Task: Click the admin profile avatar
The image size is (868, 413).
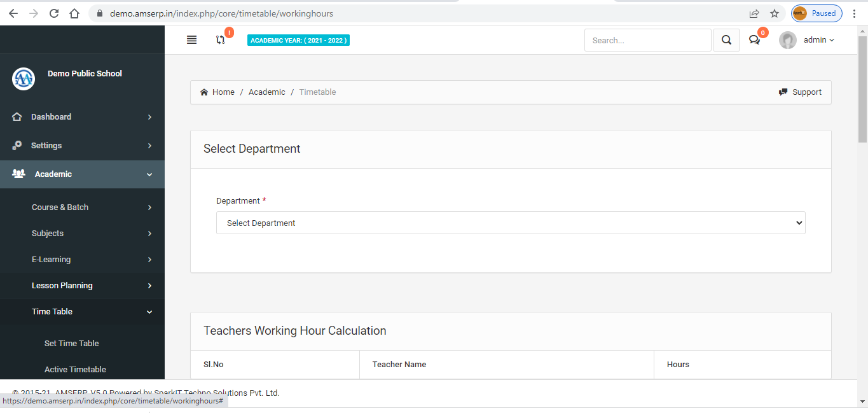Action: pos(787,39)
